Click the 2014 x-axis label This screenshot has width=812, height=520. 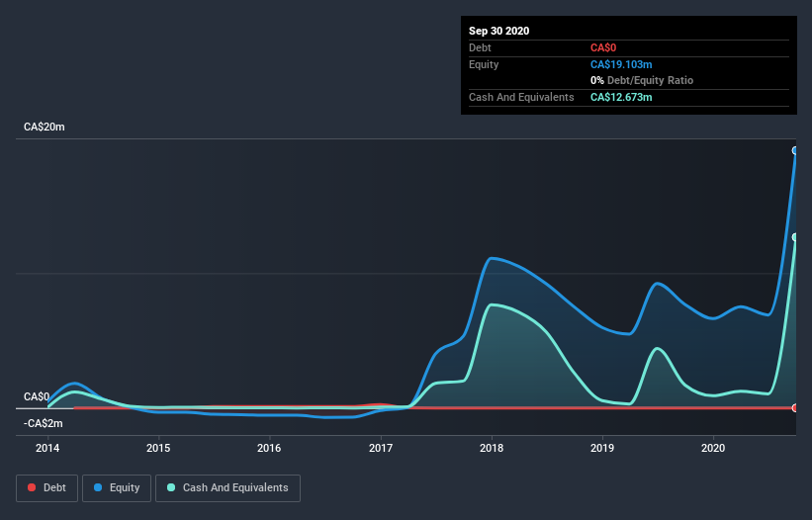click(47, 448)
